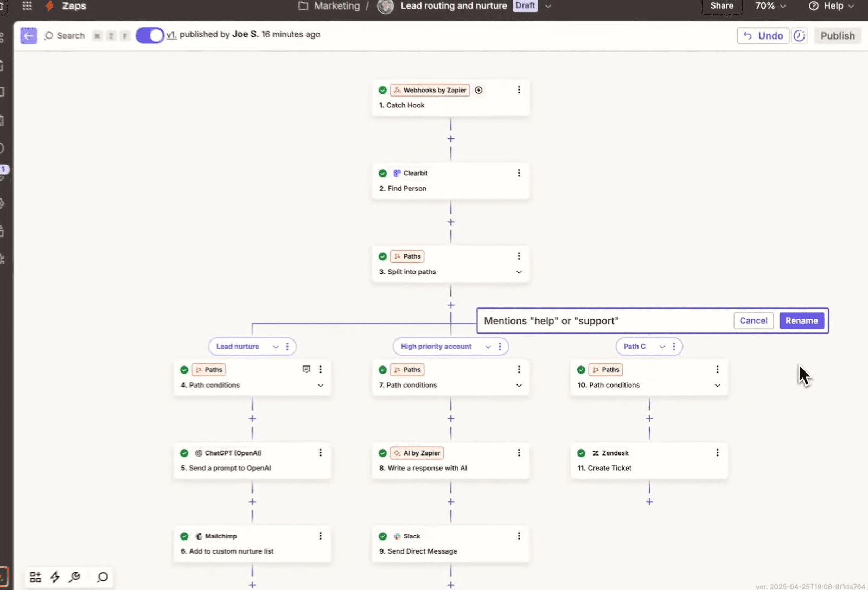Image resolution: width=868 pixels, height=590 pixels.
Task: Open options for Mailchimp nurture list step
Action: pos(320,536)
